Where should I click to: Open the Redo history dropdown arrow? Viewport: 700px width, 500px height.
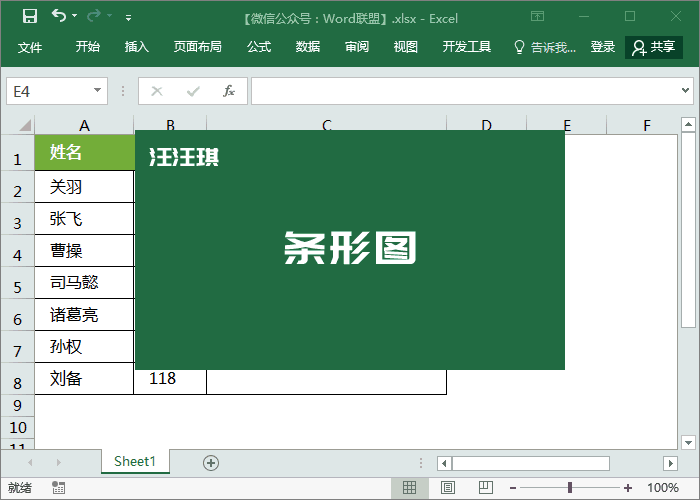(109, 16)
